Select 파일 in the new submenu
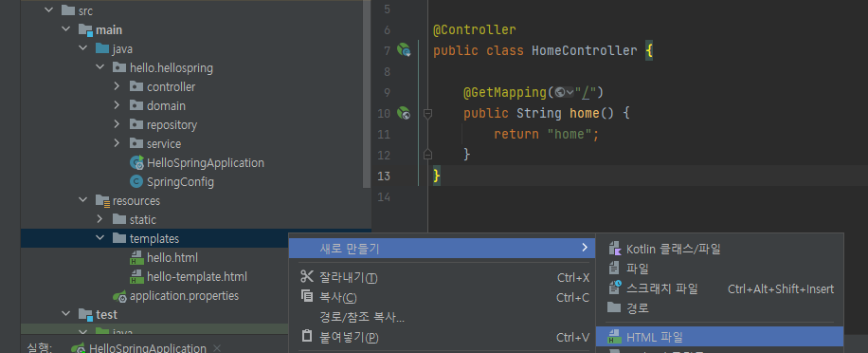The image size is (868, 353). 719,269
